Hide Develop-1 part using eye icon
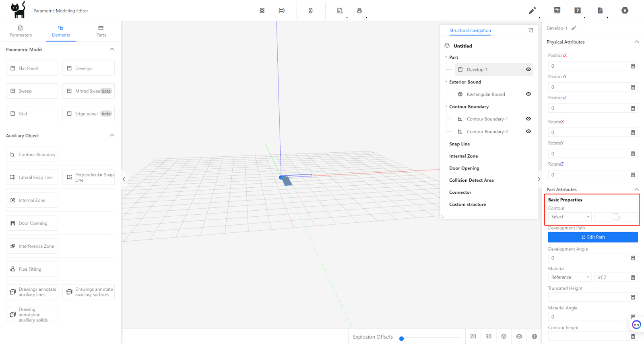Screen dimensions: 644x344 [528, 69]
